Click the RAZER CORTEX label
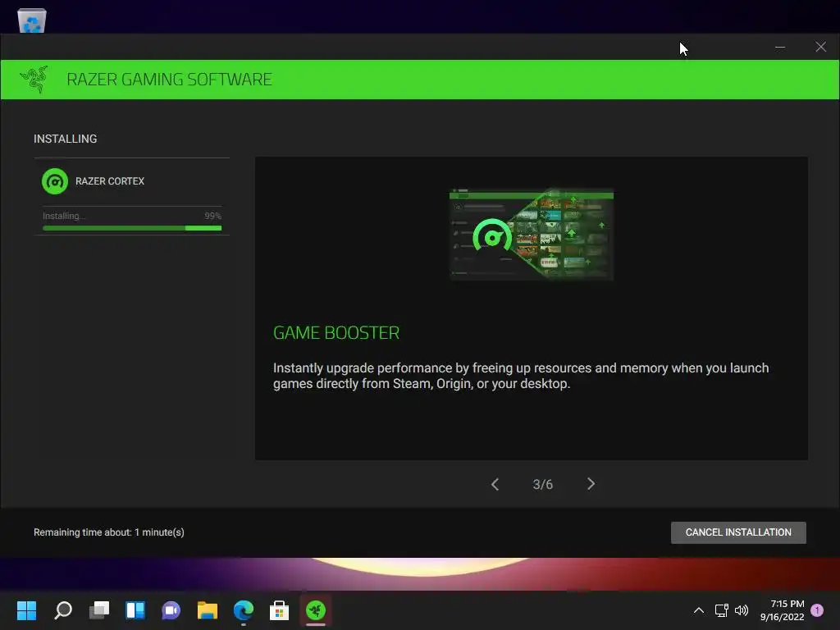 [110, 181]
